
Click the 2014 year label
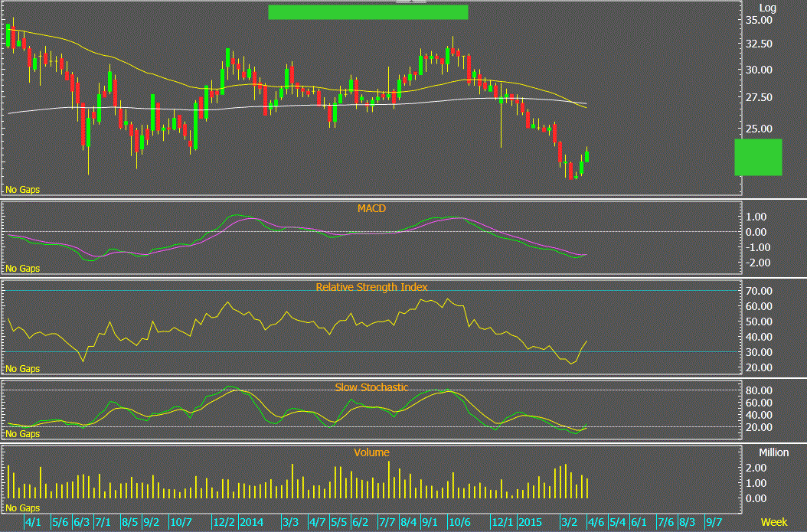click(252, 523)
